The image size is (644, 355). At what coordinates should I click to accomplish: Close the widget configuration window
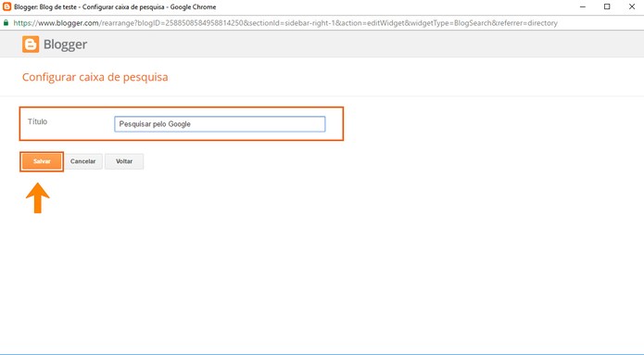coord(632,6)
